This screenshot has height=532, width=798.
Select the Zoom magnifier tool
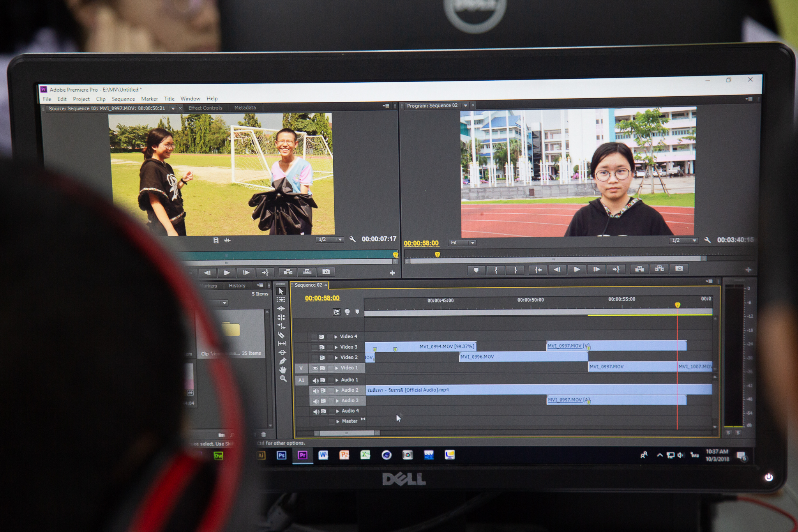tap(283, 378)
